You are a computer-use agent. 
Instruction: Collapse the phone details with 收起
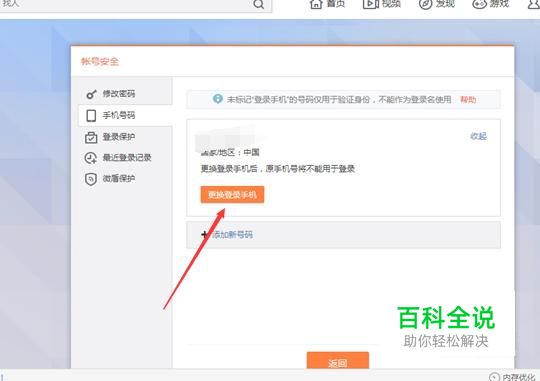(x=479, y=136)
